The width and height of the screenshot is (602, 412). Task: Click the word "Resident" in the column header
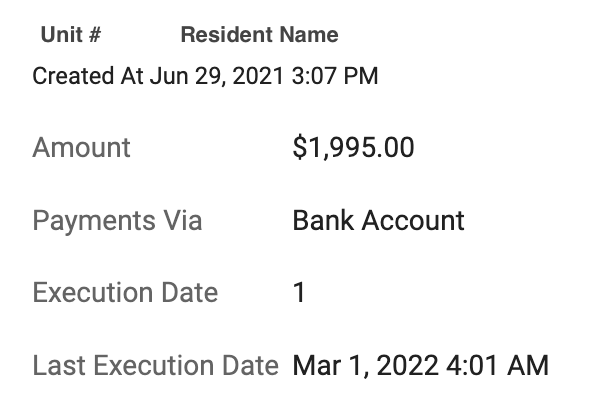(x=227, y=35)
